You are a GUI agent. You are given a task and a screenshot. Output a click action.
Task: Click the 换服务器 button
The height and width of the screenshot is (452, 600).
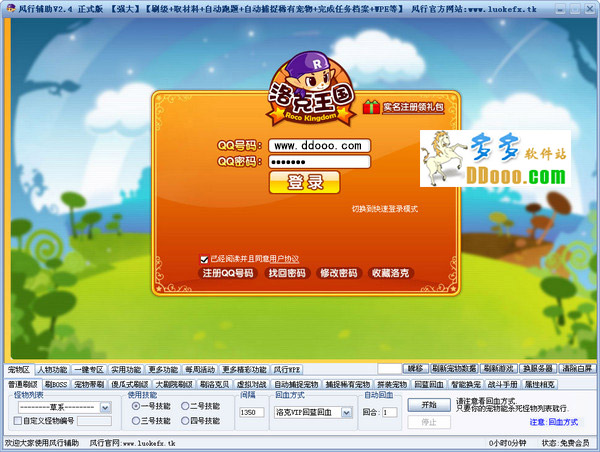coord(538,369)
